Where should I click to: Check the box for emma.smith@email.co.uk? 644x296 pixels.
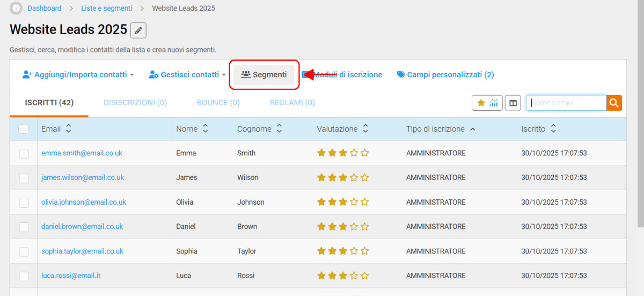coord(24,154)
